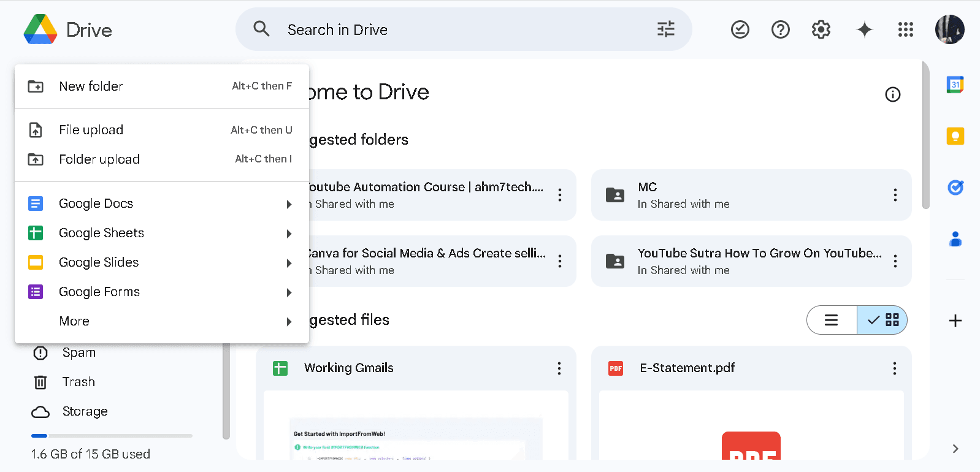The height and width of the screenshot is (472, 980).
Task: Open Working Gmails spreadsheet thumbnail
Action: click(416, 425)
